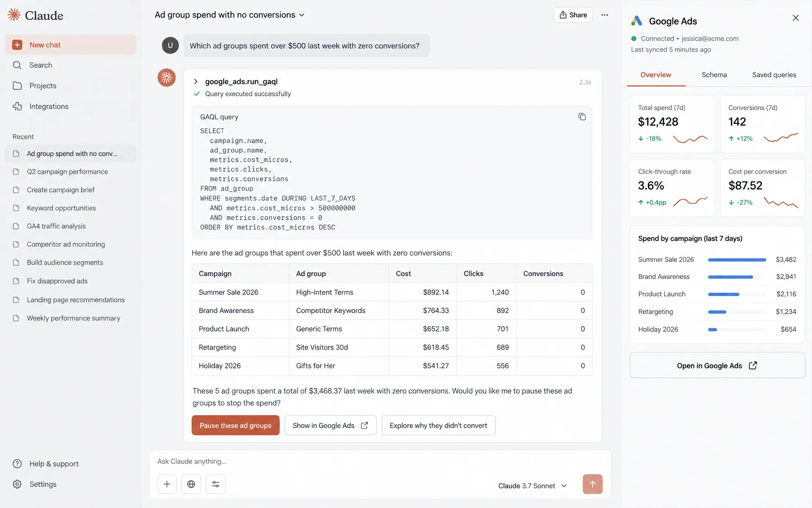The width and height of the screenshot is (812, 508).
Task: Toggle the web search globe icon
Action: 191,484
